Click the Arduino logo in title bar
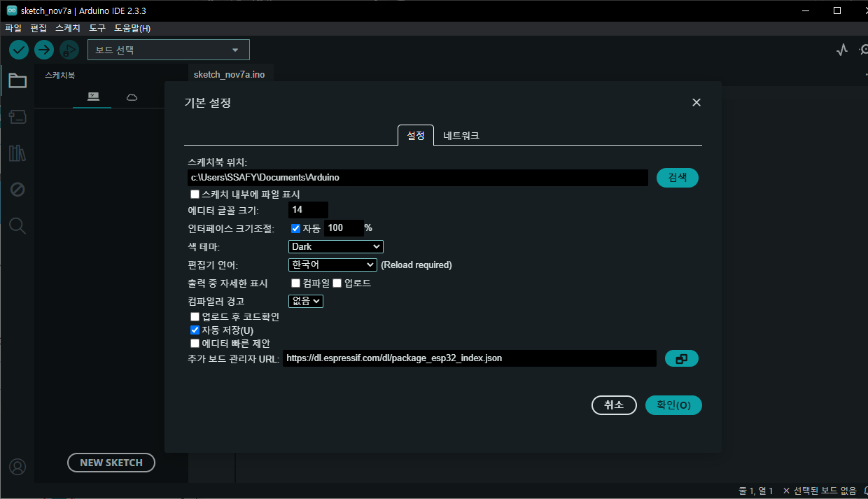Viewport: 868px width, 499px height. (x=12, y=10)
